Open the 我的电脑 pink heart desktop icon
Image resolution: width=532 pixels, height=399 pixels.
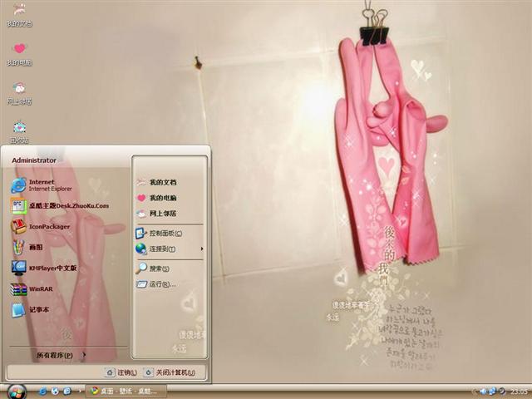click(x=19, y=54)
